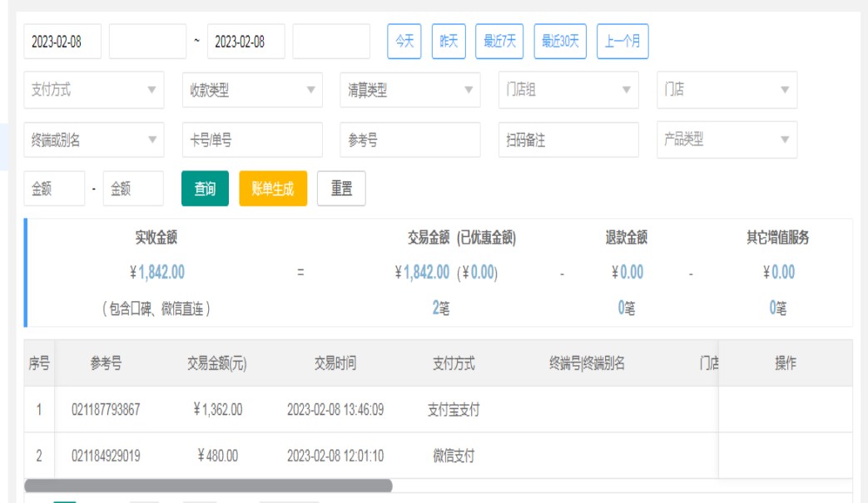
Task: Click the start date field 2023-02-08
Action: 62,42
